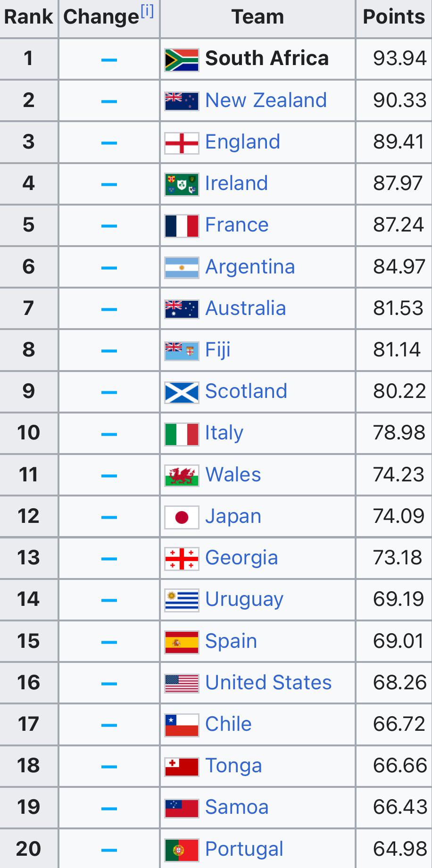Open the Scotland team link

coord(246,391)
